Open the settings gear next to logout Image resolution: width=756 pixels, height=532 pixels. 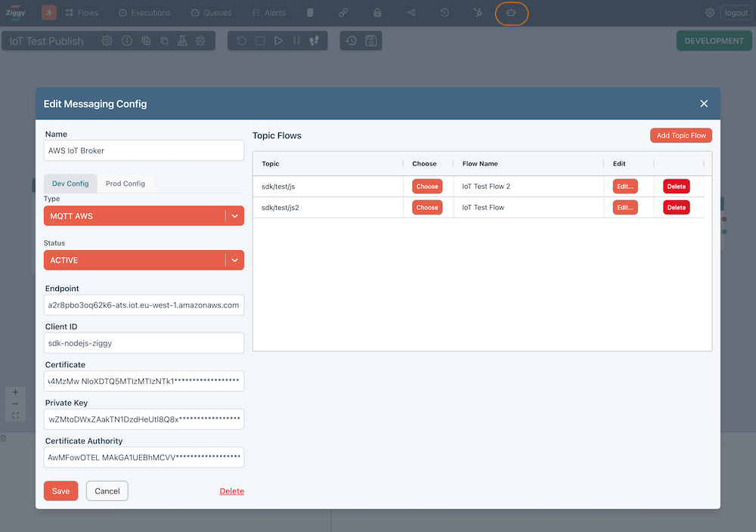pos(709,13)
